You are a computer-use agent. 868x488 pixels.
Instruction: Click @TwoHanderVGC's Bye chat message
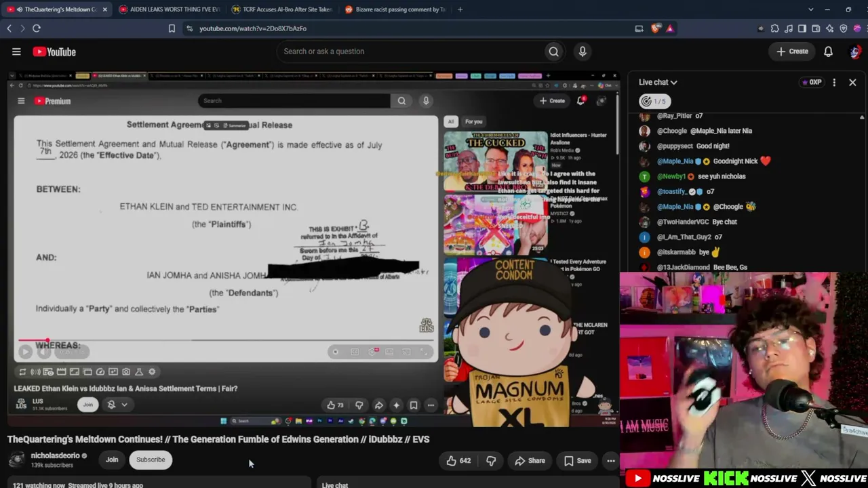coord(688,222)
